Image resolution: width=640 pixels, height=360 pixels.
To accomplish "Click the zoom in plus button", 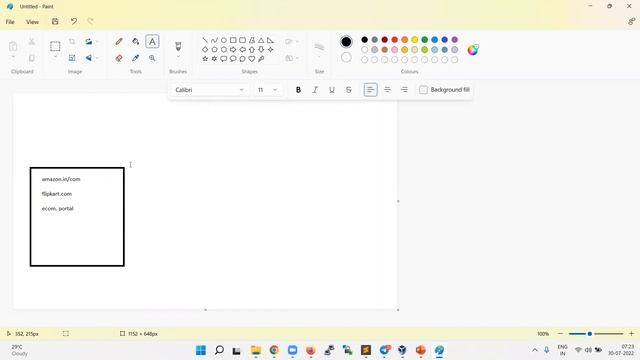I will point(631,334).
